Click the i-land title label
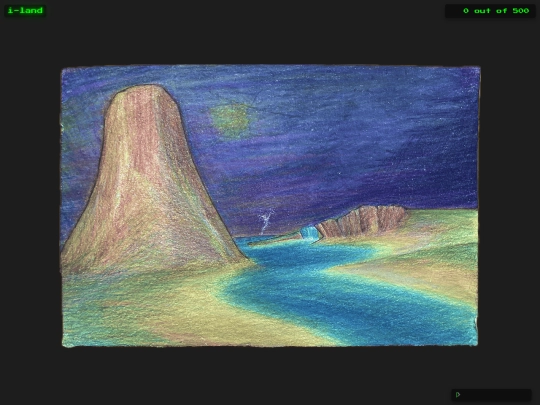540x405 pixels. click(25, 11)
